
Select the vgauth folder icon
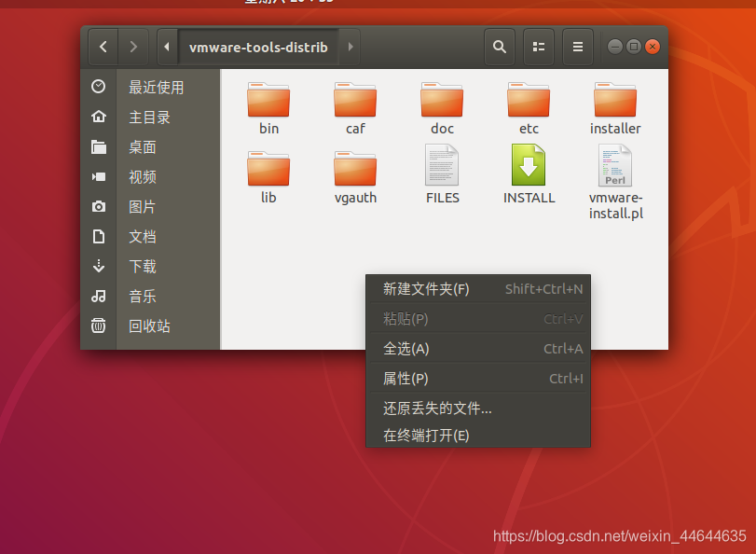point(355,169)
